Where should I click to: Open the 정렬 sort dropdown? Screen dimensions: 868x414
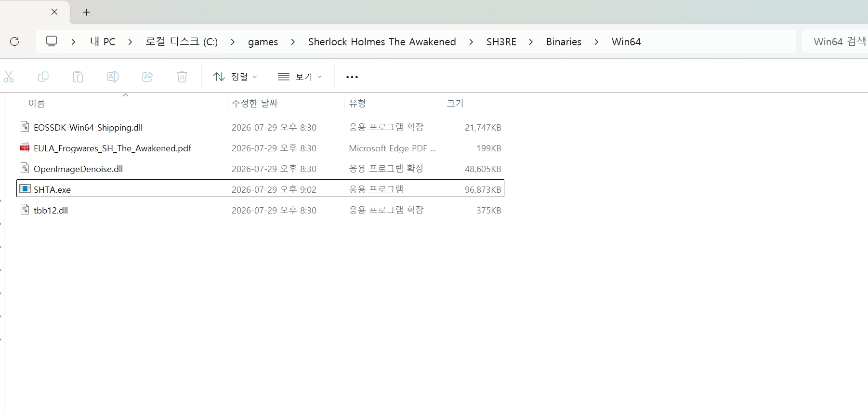click(x=236, y=77)
